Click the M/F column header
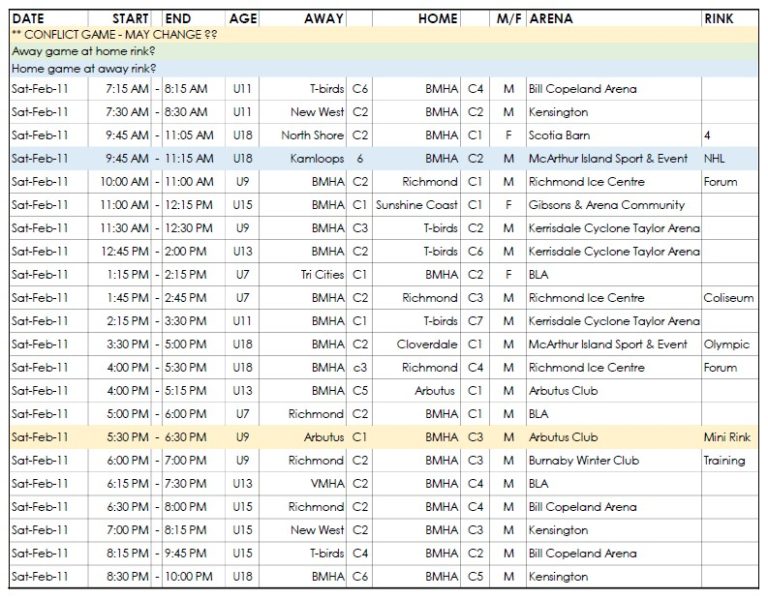Screen dimensions: 768x599 (x=508, y=18)
